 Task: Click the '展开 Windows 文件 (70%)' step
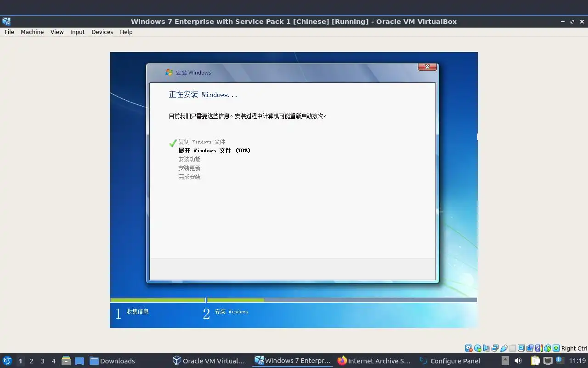[x=215, y=150]
